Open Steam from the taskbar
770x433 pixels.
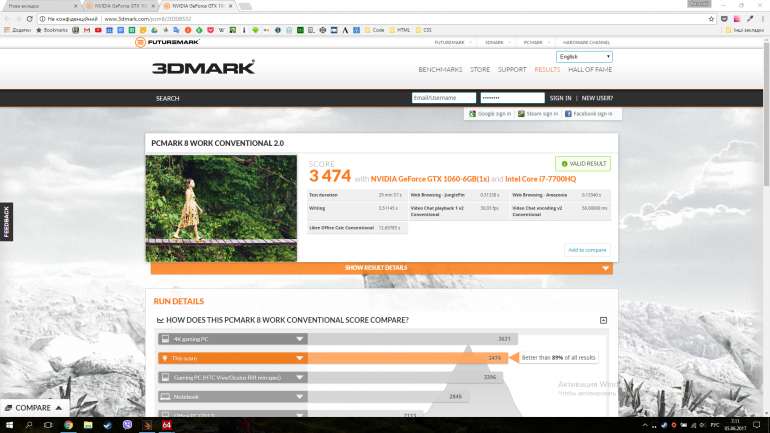(x=108, y=425)
